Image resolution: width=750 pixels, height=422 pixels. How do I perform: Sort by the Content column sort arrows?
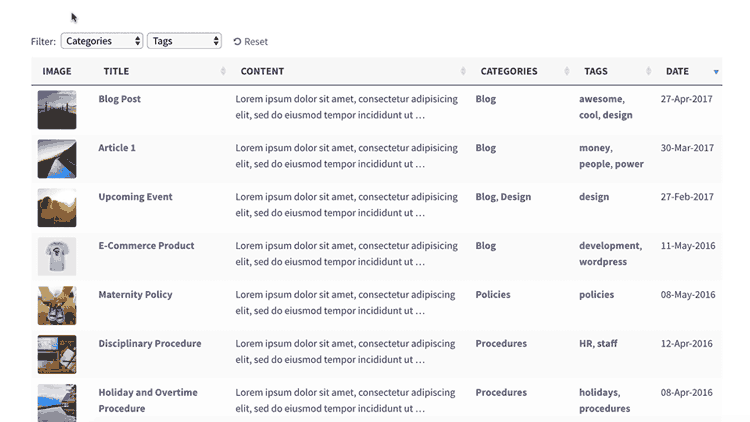[x=463, y=71]
